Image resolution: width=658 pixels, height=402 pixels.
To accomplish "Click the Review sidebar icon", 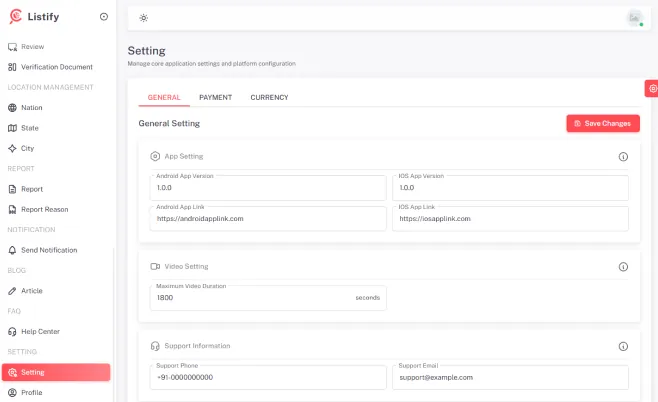I will (13, 47).
